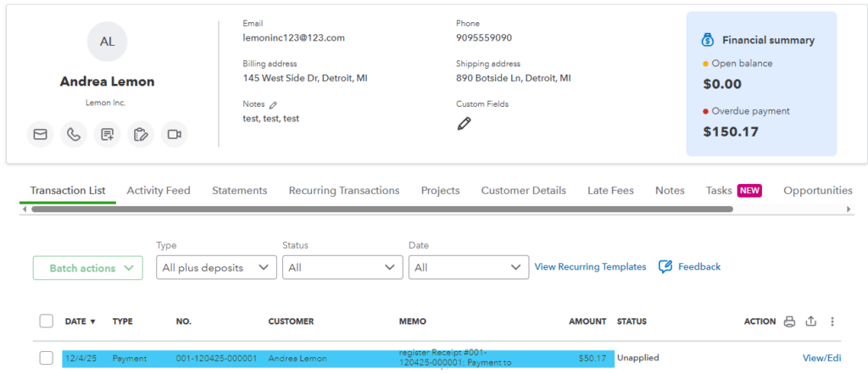Click the register Receipt memo cell
The width and height of the screenshot is (868, 374).
click(455, 358)
